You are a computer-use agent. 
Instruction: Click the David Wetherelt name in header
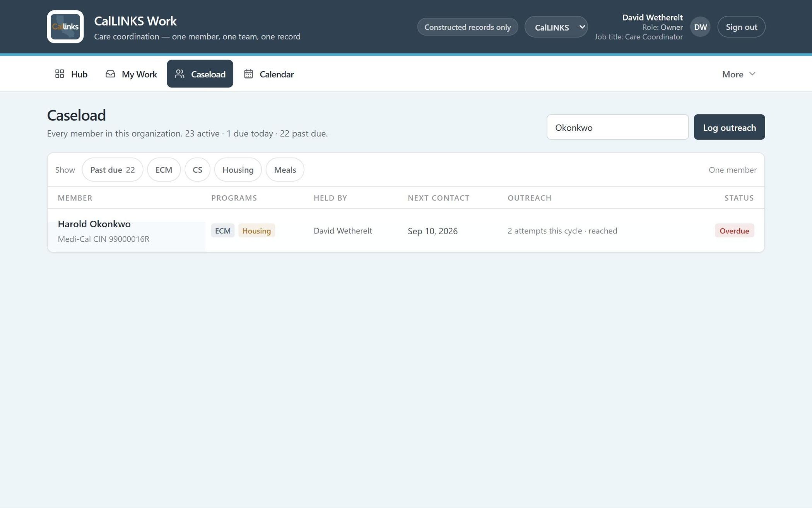(652, 17)
